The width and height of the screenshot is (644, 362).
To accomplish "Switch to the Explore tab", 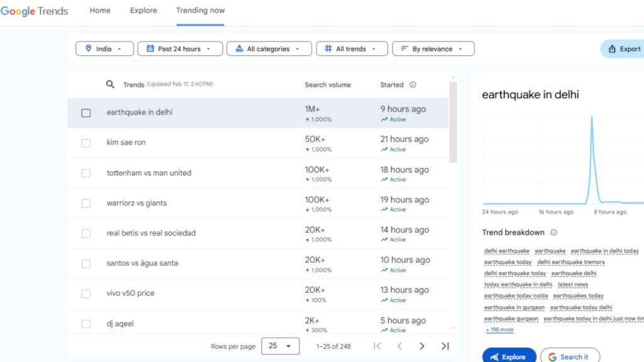I will pos(143,11).
